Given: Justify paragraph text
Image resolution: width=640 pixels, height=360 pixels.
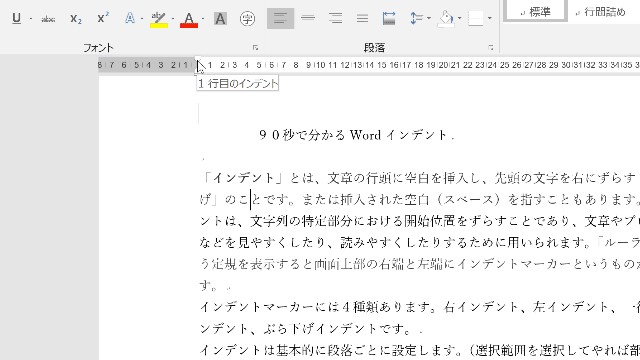Looking at the screenshot, I should [362, 18].
